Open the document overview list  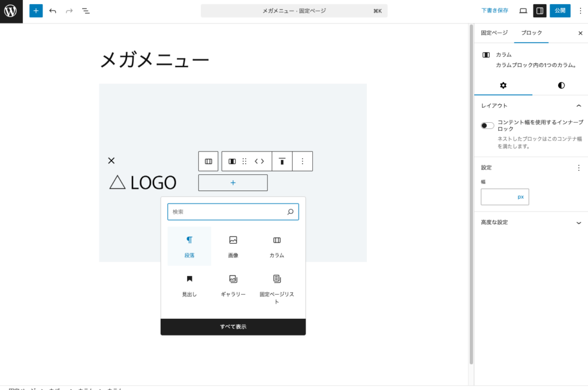point(86,10)
